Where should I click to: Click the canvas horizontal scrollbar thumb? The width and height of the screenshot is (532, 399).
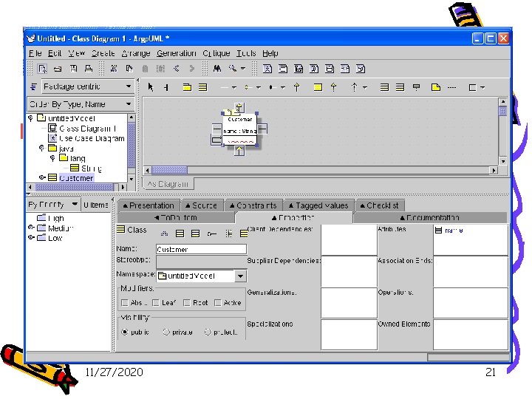[169, 170]
